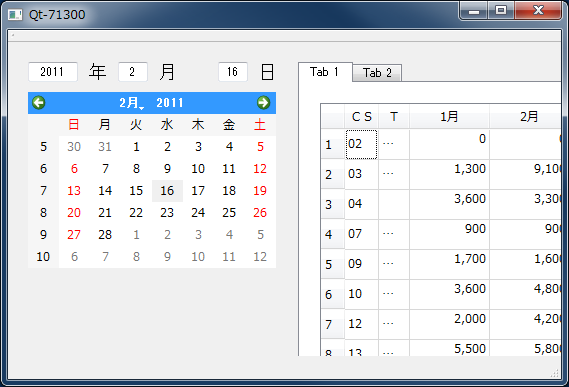Click the 1月 cell with value 2,000

(x=450, y=324)
